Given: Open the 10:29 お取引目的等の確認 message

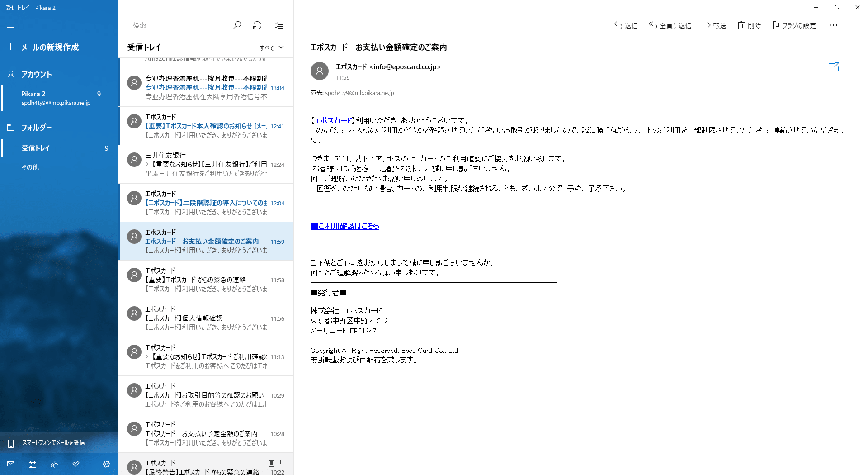Looking at the screenshot, I should coord(206,395).
